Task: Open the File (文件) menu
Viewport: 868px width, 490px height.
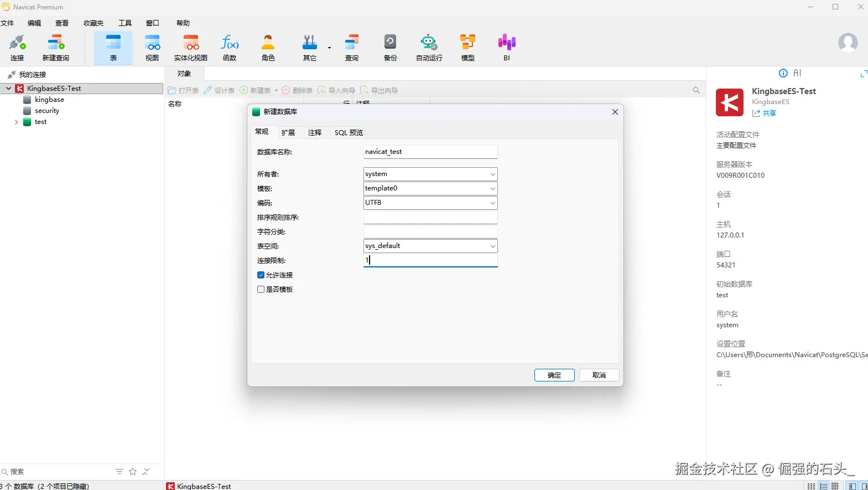Action: tap(7, 23)
